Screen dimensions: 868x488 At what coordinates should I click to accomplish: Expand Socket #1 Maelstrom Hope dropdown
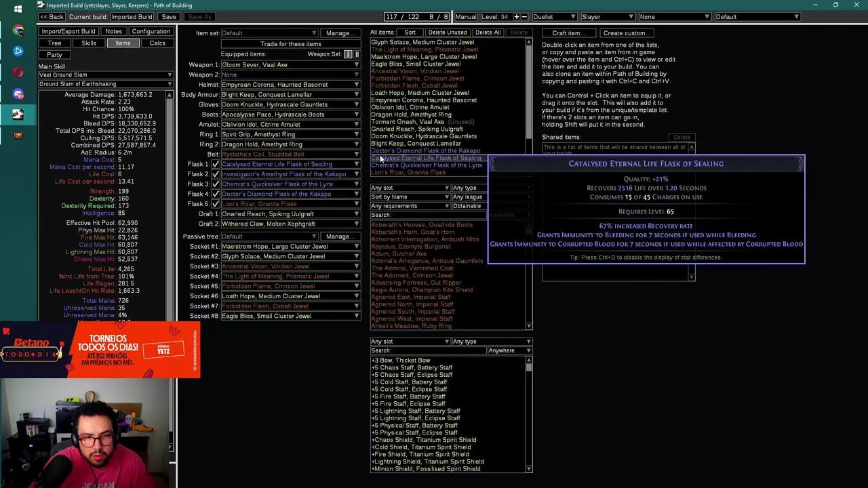click(x=290, y=247)
